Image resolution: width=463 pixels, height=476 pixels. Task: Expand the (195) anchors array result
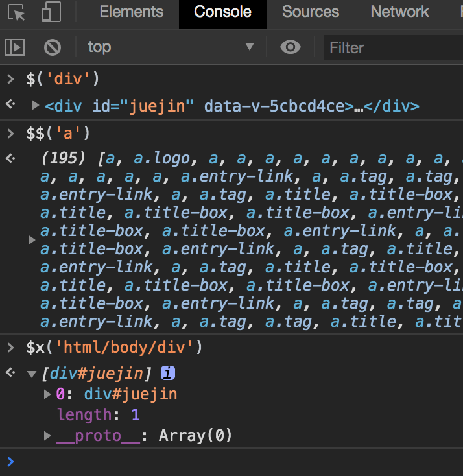(x=32, y=240)
